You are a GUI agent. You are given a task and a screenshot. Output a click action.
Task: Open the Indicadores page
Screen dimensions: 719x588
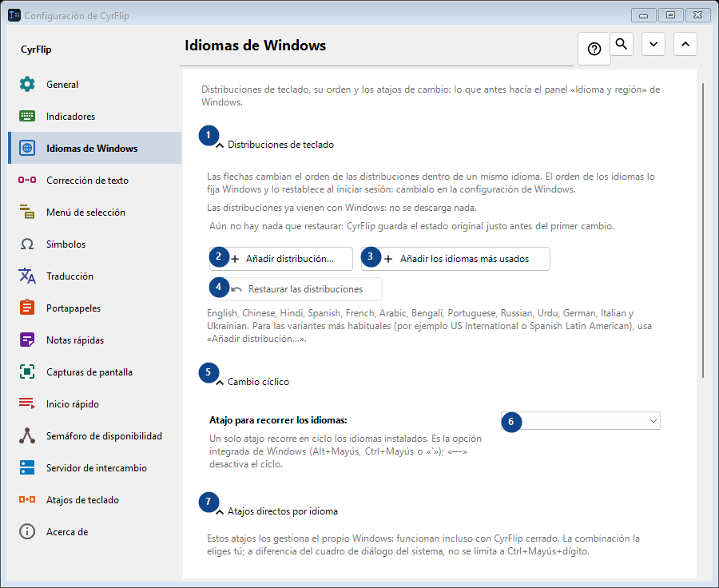coord(95,116)
